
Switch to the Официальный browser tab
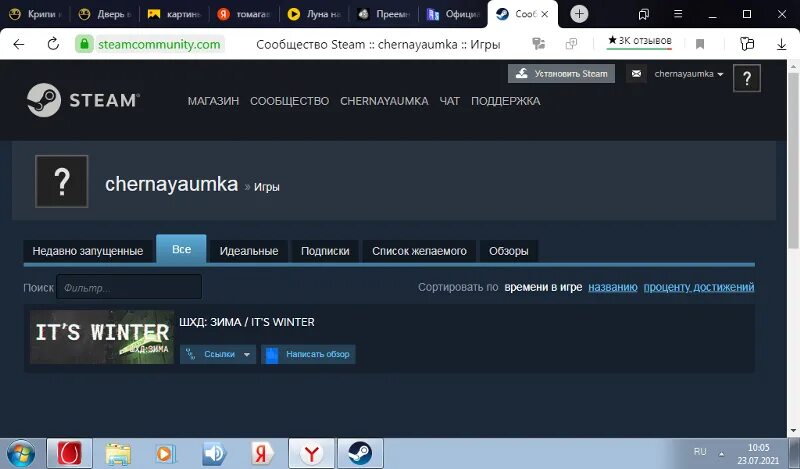click(x=453, y=14)
